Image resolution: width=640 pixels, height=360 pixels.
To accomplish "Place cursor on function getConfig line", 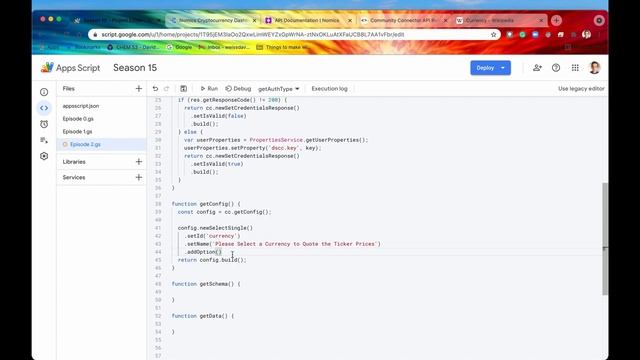I will click(x=206, y=204).
